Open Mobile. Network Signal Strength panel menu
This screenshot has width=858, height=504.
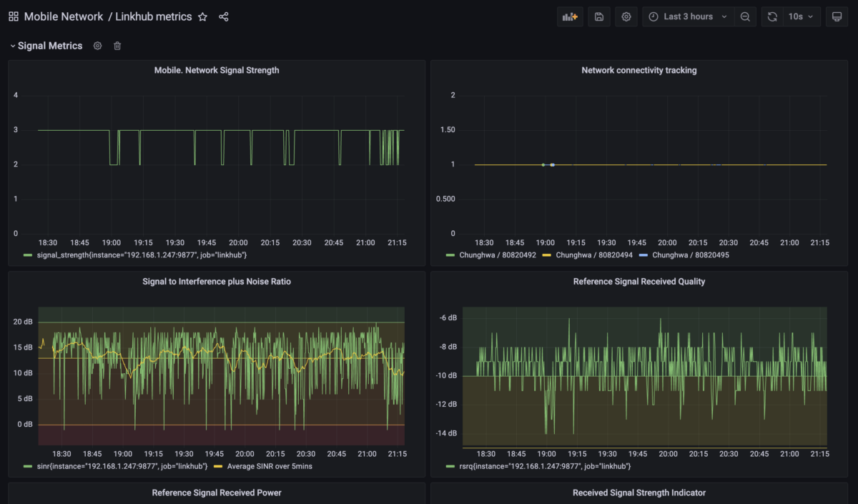(x=217, y=71)
